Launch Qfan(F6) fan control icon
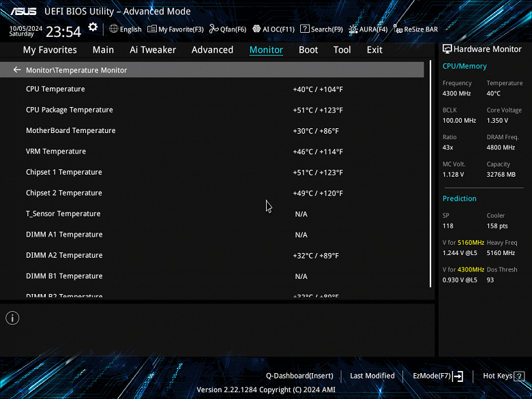 coord(213,29)
